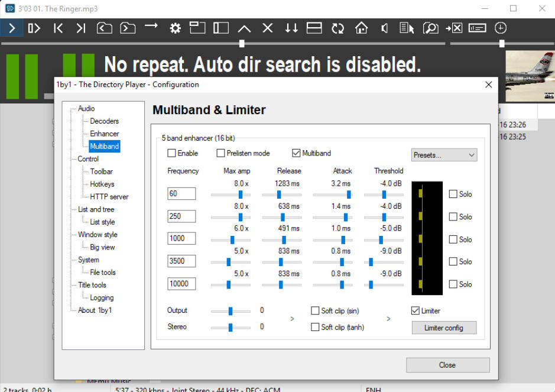Image resolution: width=555 pixels, height=392 pixels.
Task: Click the double down-arrows sort icon
Action: (291, 28)
